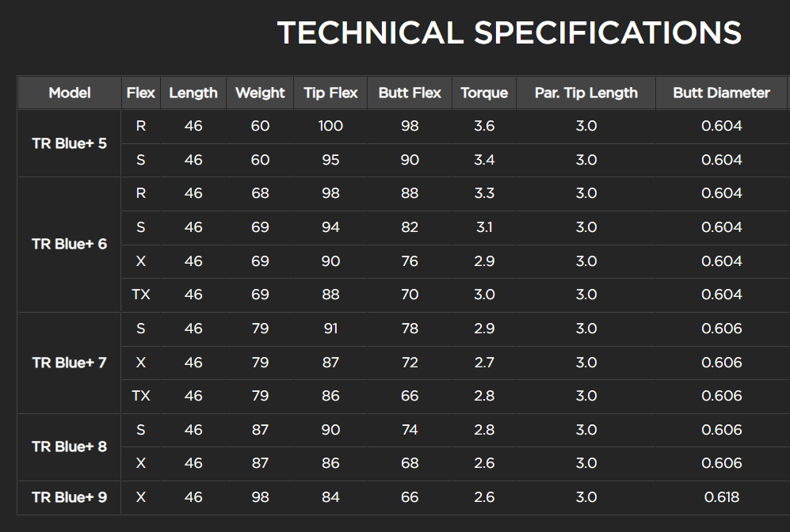
Task: Select the TR Blue+ 6 model cell
Action: tap(70, 244)
